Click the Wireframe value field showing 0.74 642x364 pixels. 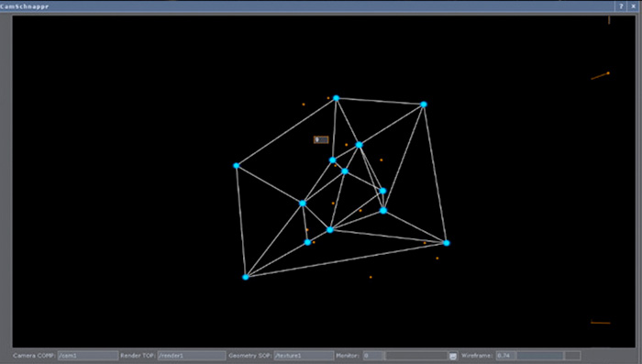tap(505, 356)
